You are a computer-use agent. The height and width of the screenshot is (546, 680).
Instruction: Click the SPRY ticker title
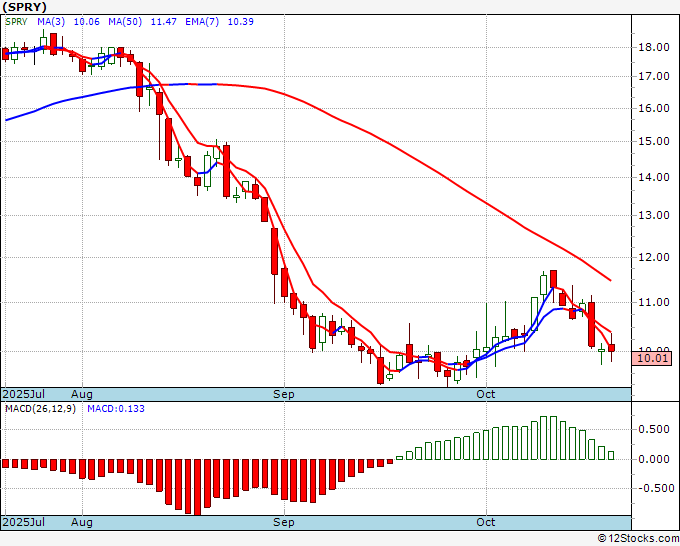point(24,7)
